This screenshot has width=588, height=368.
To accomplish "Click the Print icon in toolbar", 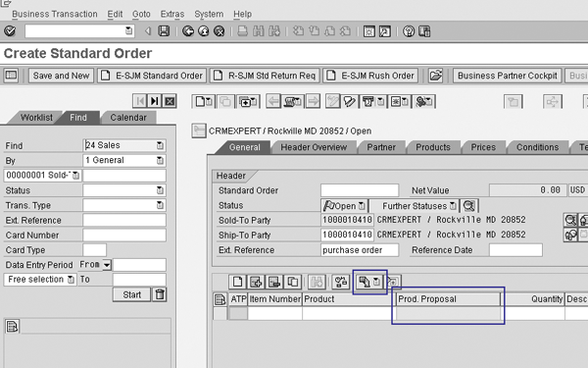I will (x=243, y=31).
